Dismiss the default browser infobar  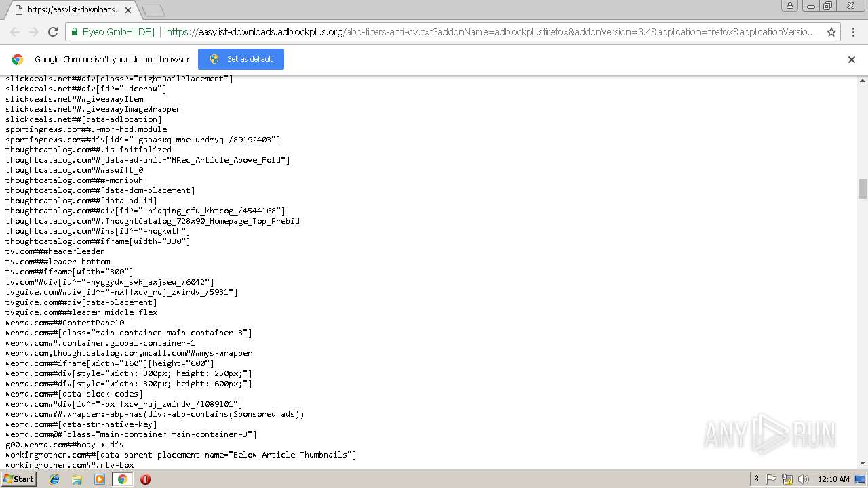pos(852,60)
